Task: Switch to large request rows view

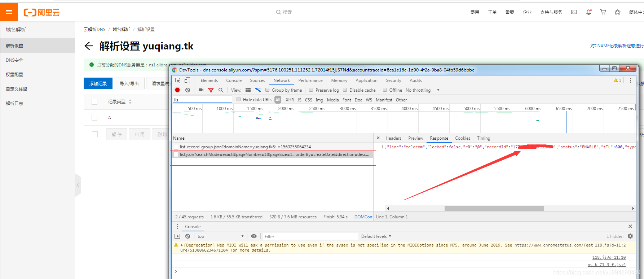Action: click(x=248, y=90)
